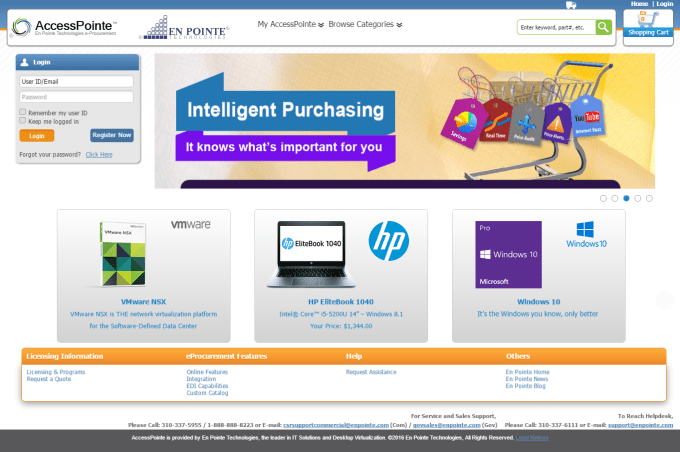The height and width of the screenshot is (452, 680).
Task: Click the green search magnifier button
Action: click(603, 27)
